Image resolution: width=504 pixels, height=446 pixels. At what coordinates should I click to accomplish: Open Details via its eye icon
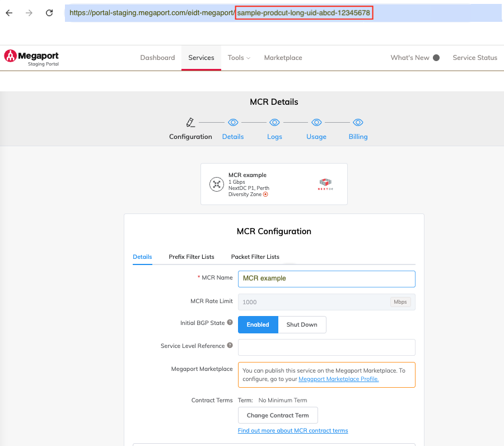tap(233, 122)
